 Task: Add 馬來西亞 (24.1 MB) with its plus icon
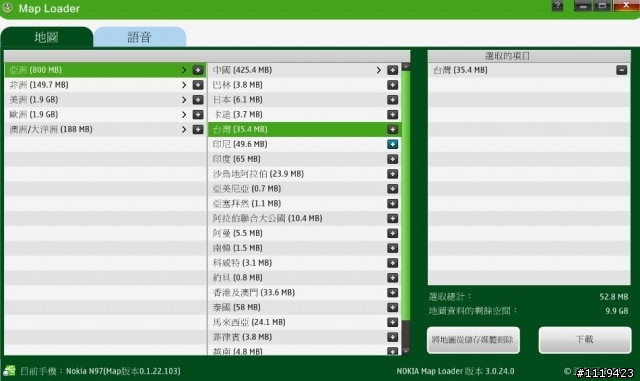(393, 322)
